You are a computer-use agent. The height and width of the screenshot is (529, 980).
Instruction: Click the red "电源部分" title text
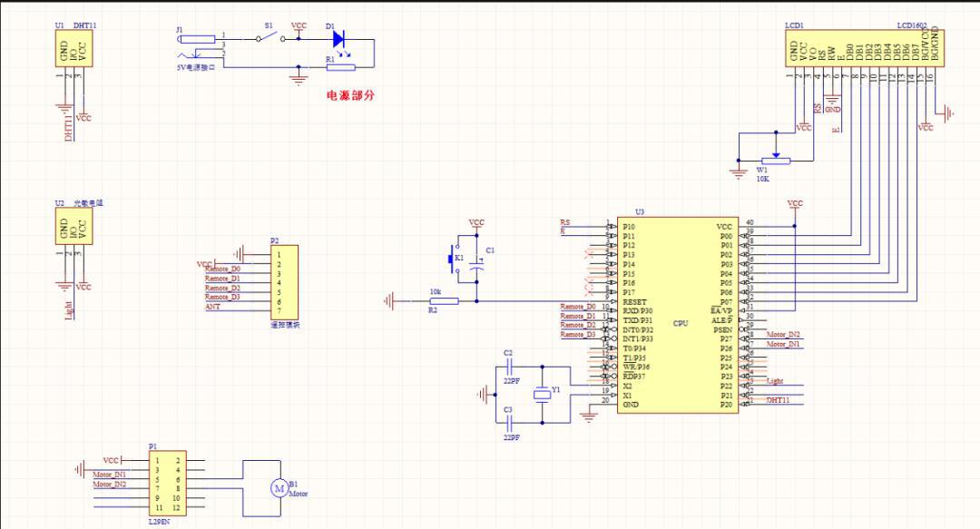pos(350,95)
